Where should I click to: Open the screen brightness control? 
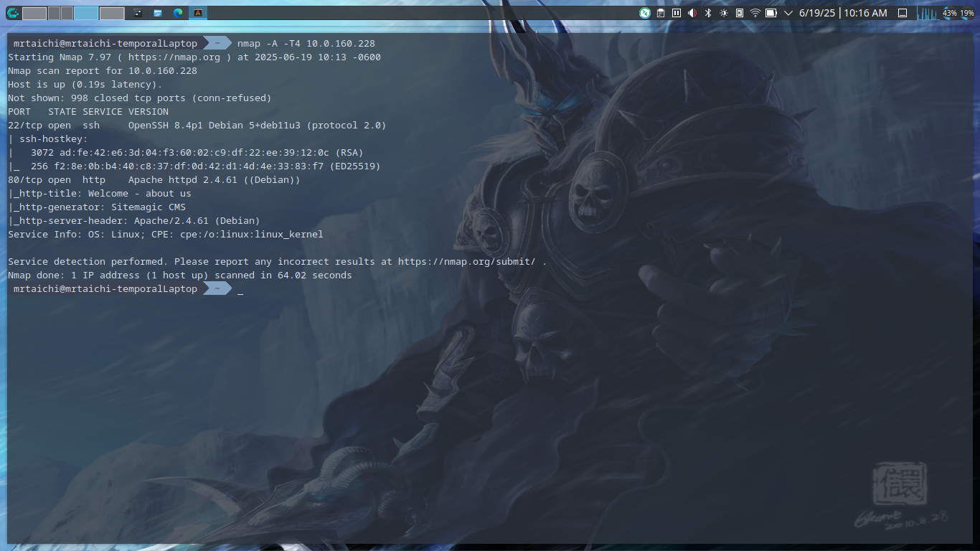coord(723,13)
